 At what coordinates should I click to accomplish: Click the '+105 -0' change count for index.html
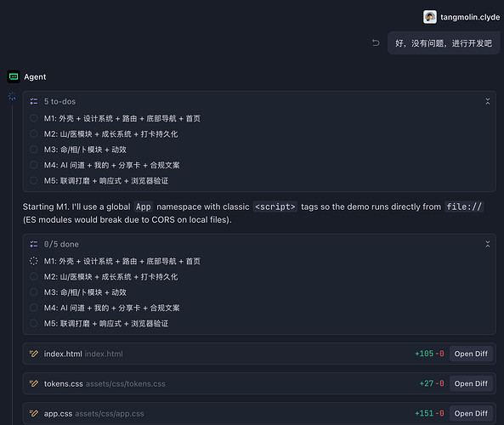click(x=429, y=354)
